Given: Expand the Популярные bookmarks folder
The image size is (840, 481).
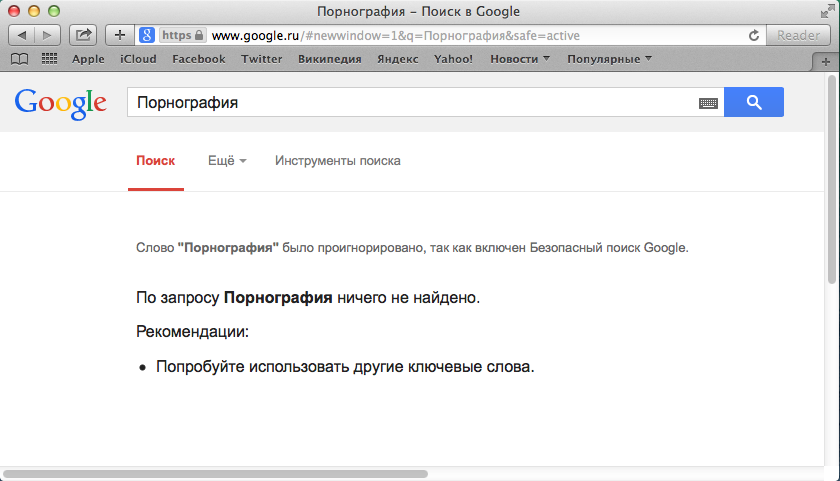Looking at the screenshot, I should (609, 59).
